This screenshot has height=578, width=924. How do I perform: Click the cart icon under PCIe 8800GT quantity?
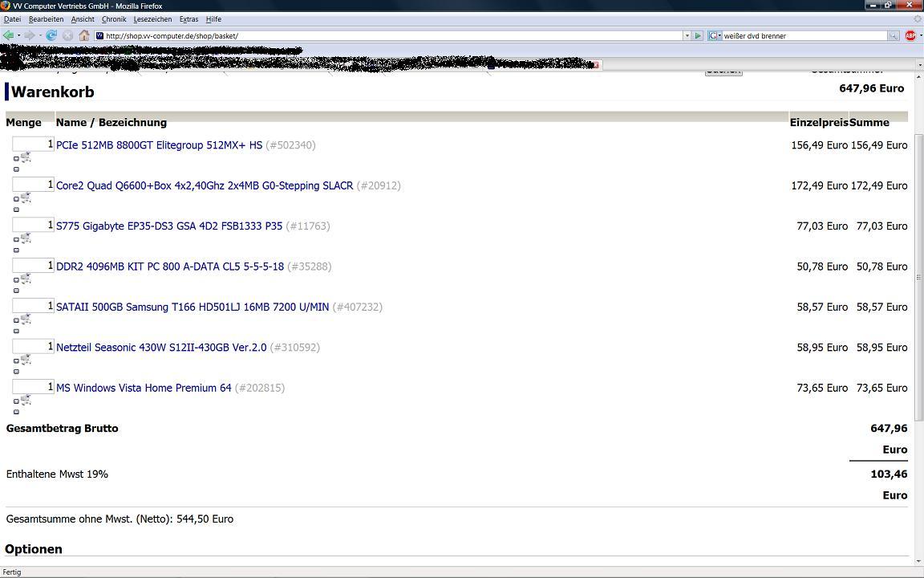(26, 157)
